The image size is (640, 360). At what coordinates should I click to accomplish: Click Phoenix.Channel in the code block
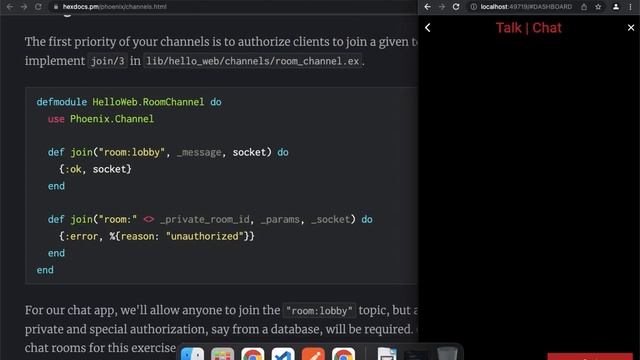(x=112, y=119)
